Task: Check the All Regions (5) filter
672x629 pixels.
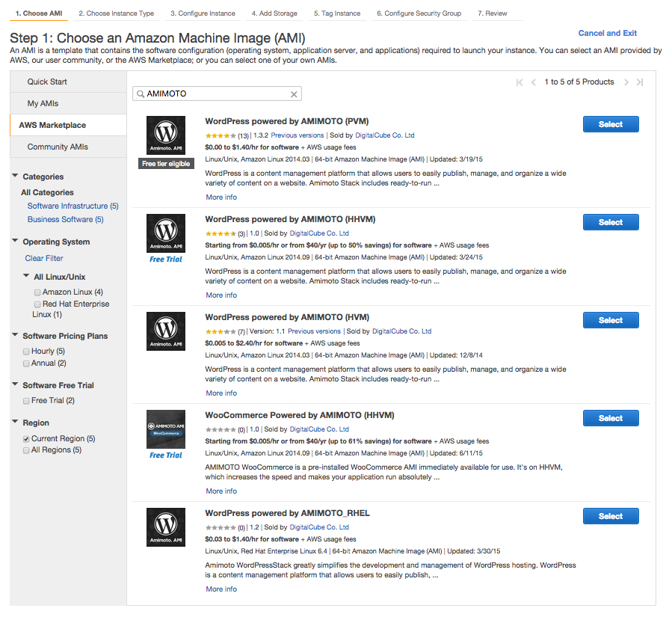Action: pyautogui.click(x=26, y=450)
